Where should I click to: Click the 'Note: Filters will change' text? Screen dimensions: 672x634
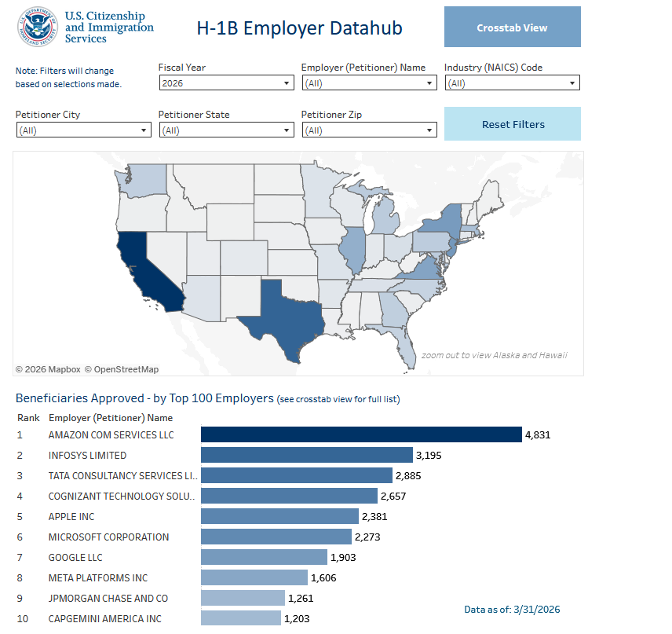coord(64,71)
